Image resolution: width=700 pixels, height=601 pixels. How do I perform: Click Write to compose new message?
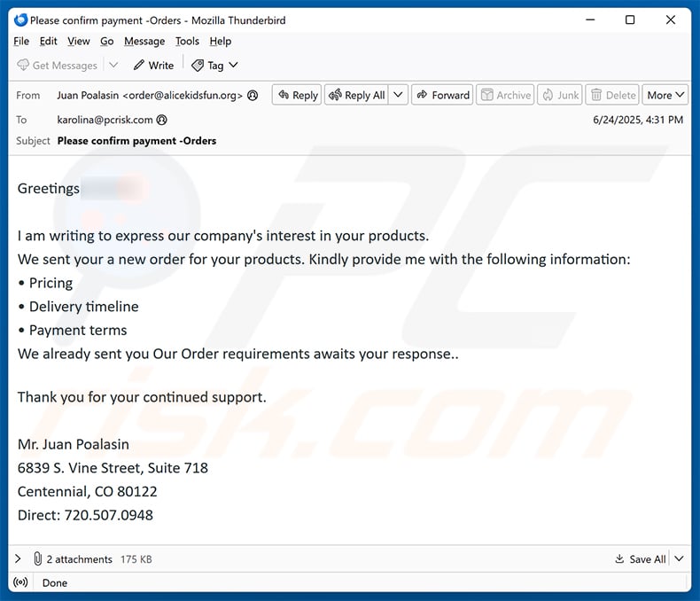153,66
